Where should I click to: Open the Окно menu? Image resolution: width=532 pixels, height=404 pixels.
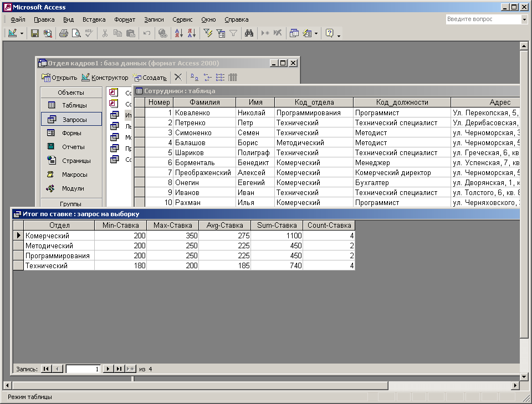(x=208, y=20)
